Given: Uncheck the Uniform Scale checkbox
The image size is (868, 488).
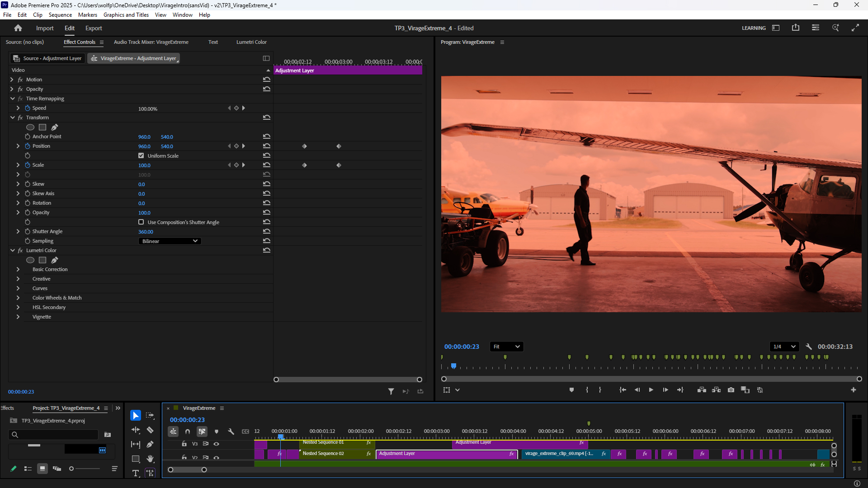Looking at the screenshot, I should point(141,155).
